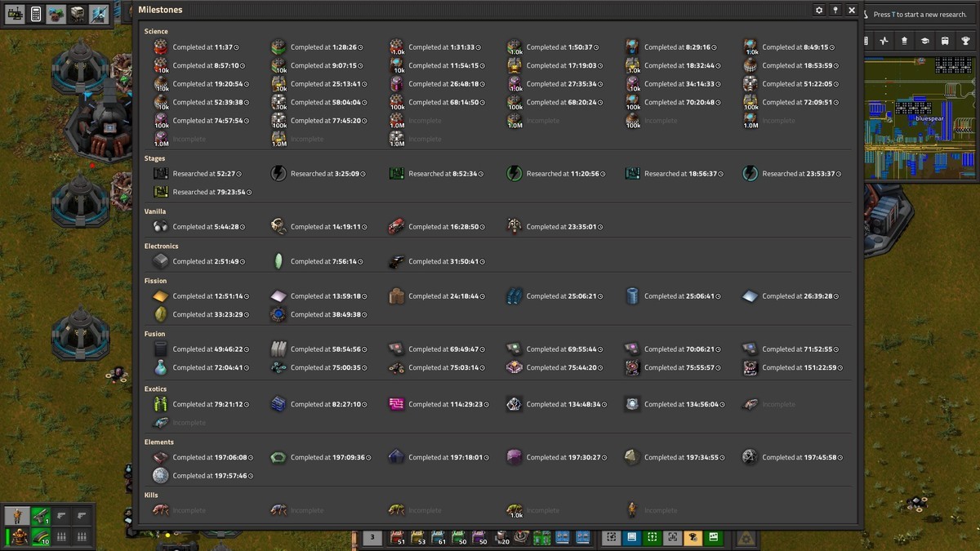Click green shortcut icon at far right of bottom bar

point(713,537)
